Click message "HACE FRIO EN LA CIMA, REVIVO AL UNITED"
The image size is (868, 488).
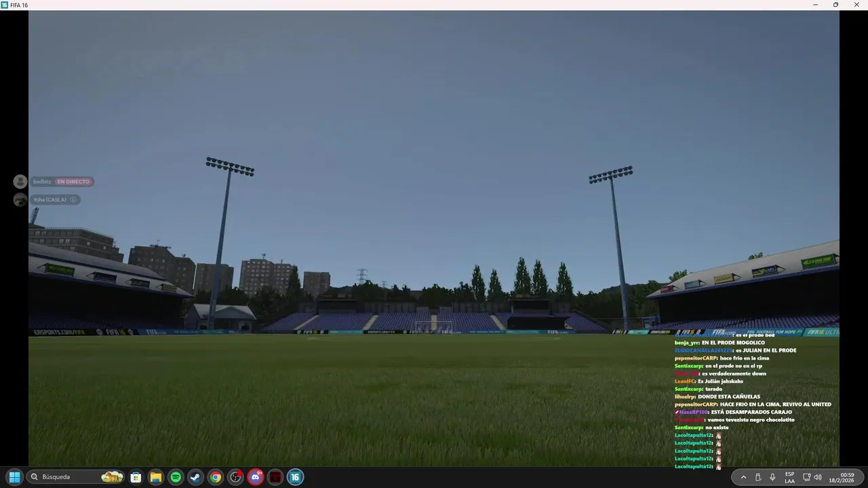pyautogui.click(x=775, y=405)
